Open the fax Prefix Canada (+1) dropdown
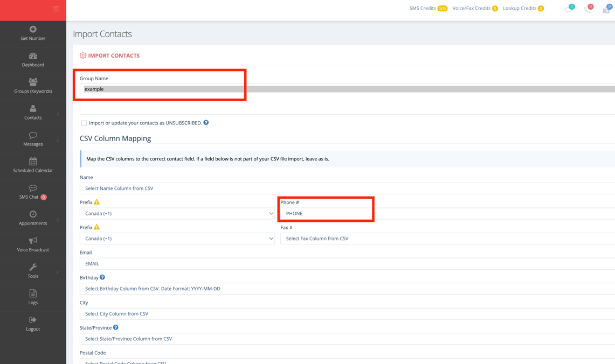615x364 pixels. click(x=177, y=239)
